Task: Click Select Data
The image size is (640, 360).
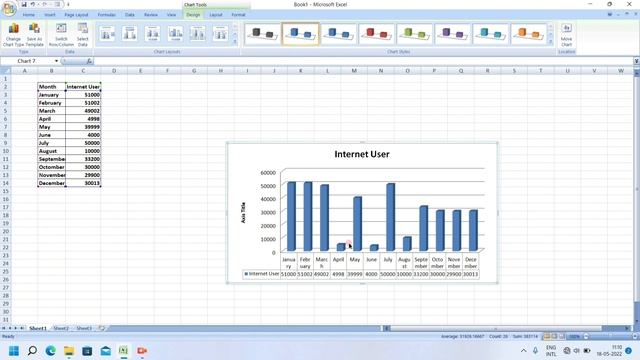Action: (83, 35)
